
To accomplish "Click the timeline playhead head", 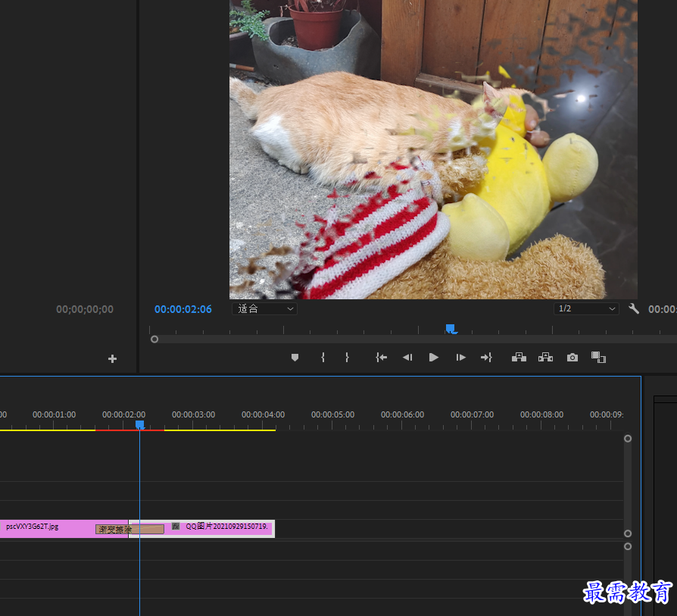I will point(140,425).
